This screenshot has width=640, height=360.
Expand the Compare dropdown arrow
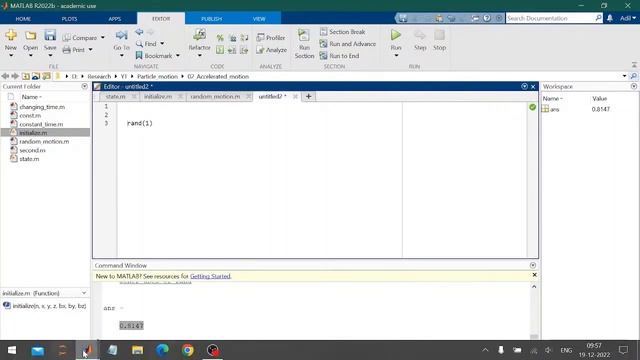tap(103, 38)
